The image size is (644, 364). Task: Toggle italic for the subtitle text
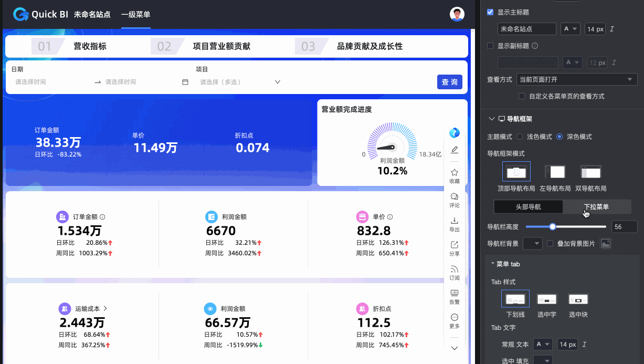pos(614,63)
